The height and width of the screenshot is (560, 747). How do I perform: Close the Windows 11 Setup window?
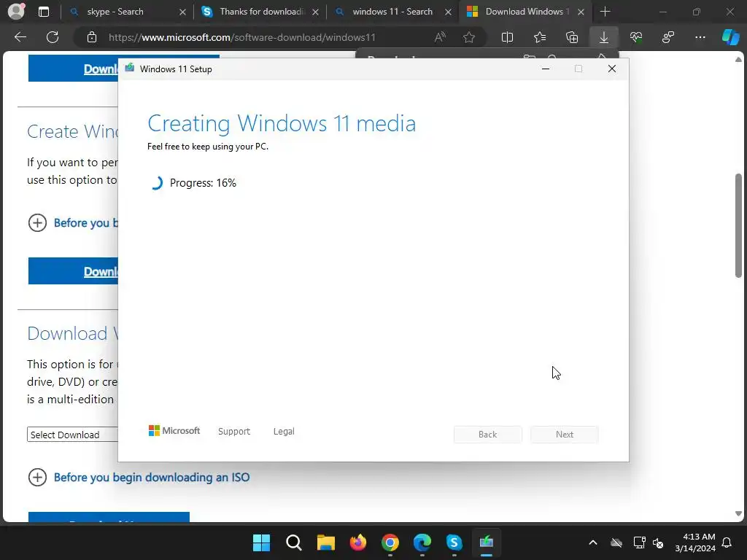click(612, 69)
